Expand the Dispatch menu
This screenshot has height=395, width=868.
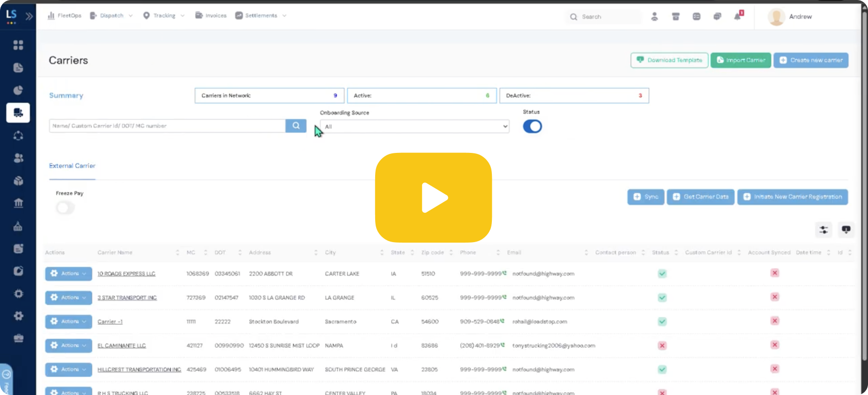(x=111, y=15)
